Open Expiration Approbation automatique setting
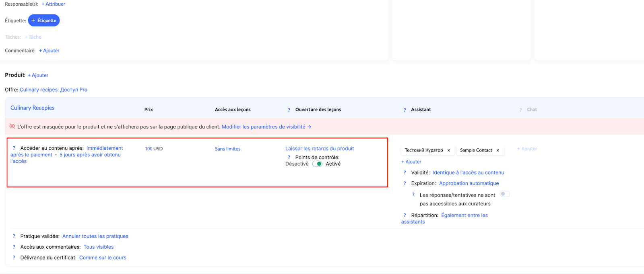The image size is (644, 274). click(469, 183)
